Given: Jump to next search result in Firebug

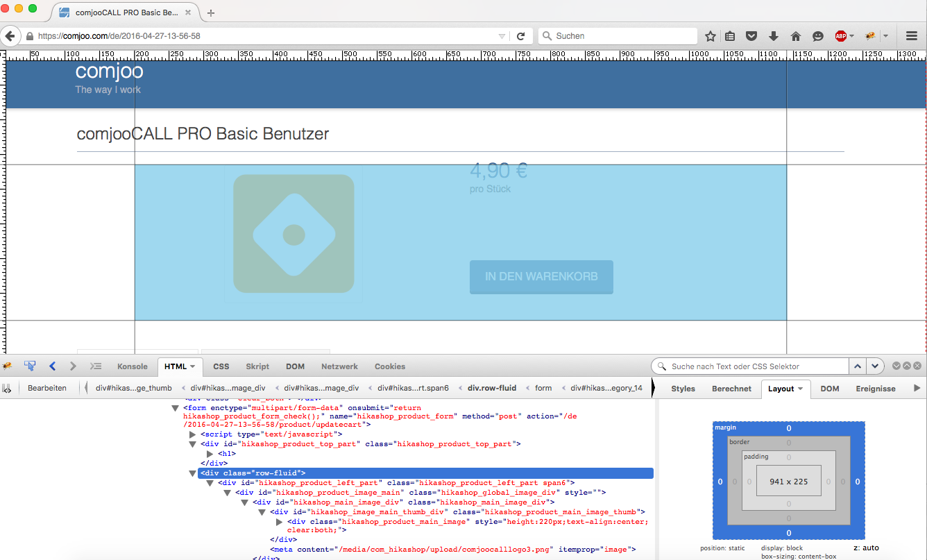Looking at the screenshot, I should pos(875,366).
